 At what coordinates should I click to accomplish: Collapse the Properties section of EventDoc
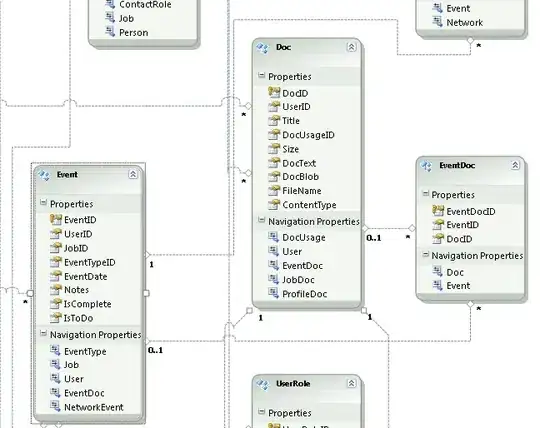[x=426, y=194]
